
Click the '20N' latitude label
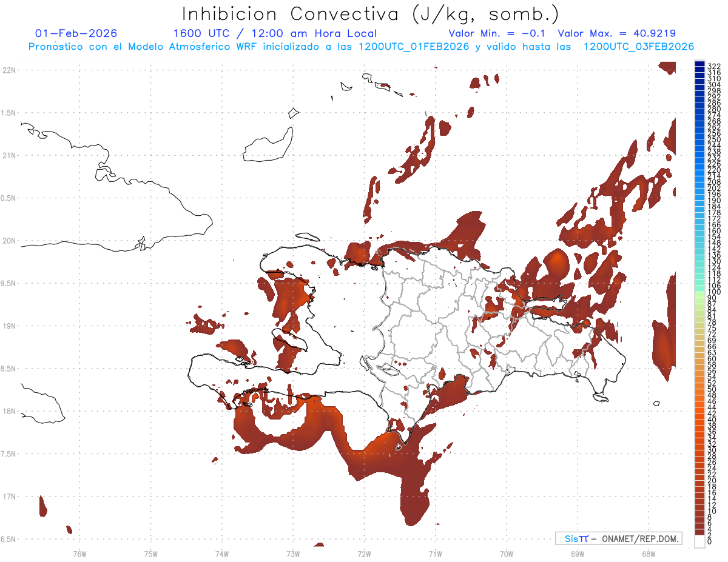9,241
